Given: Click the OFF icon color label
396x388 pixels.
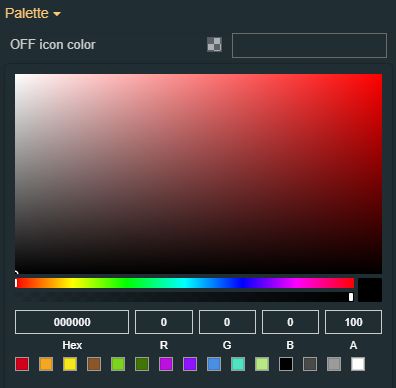Looking at the screenshot, I should 53,44.
